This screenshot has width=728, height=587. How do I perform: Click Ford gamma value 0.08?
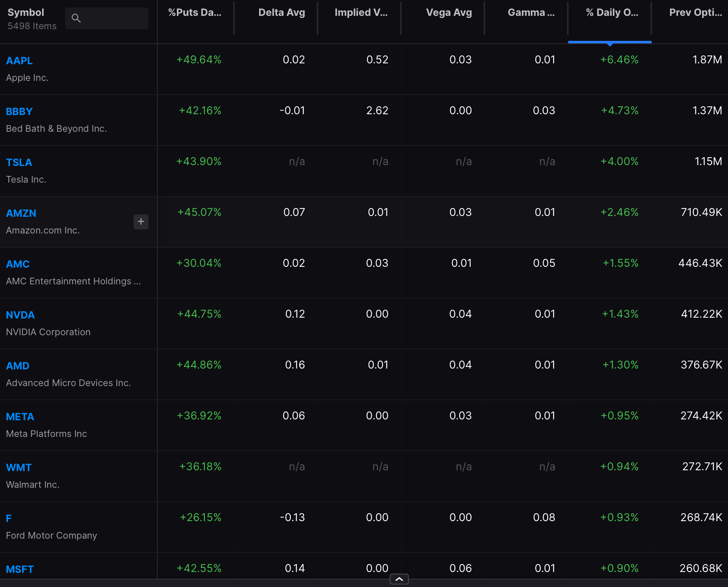[x=544, y=517]
